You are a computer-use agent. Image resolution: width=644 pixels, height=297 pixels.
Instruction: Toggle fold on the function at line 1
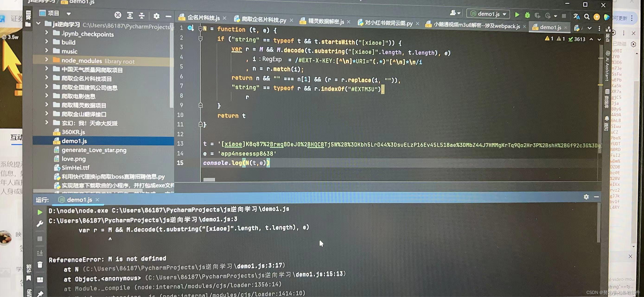click(200, 29)
